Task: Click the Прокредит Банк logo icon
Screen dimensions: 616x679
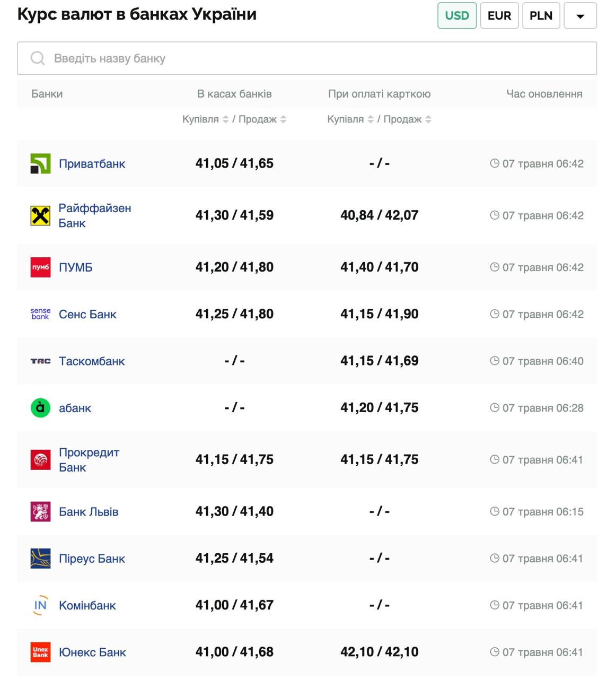Action: coord(40,460)
